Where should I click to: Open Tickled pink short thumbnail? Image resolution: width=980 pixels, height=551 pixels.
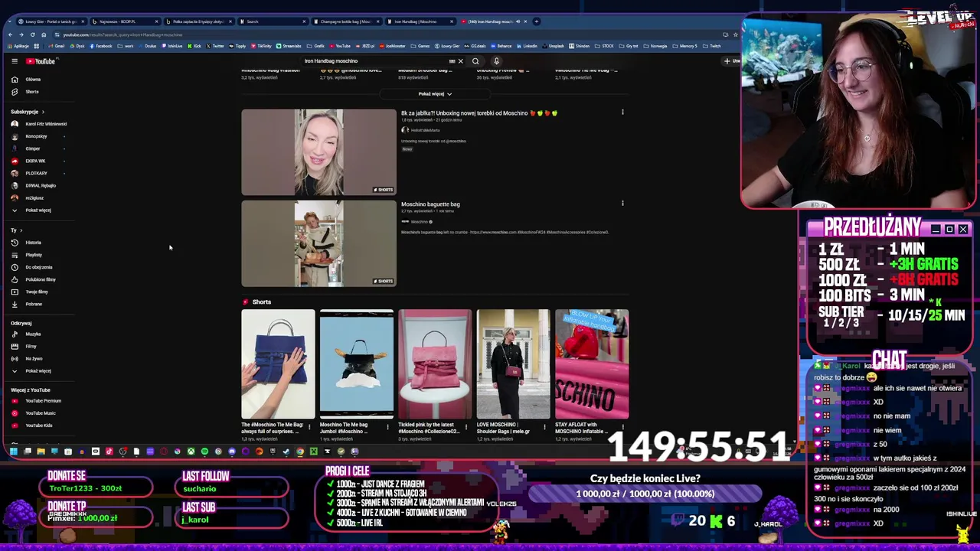[x=435, y=364]
